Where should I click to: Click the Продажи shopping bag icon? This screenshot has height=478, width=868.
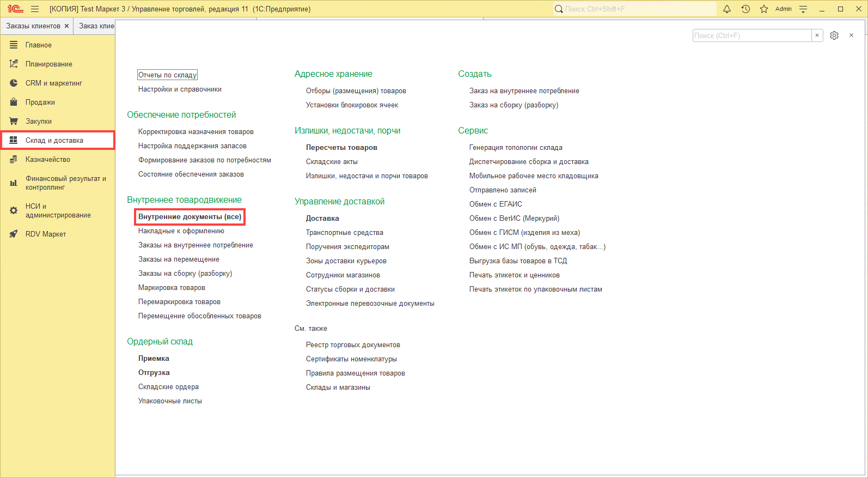[14, 102]
